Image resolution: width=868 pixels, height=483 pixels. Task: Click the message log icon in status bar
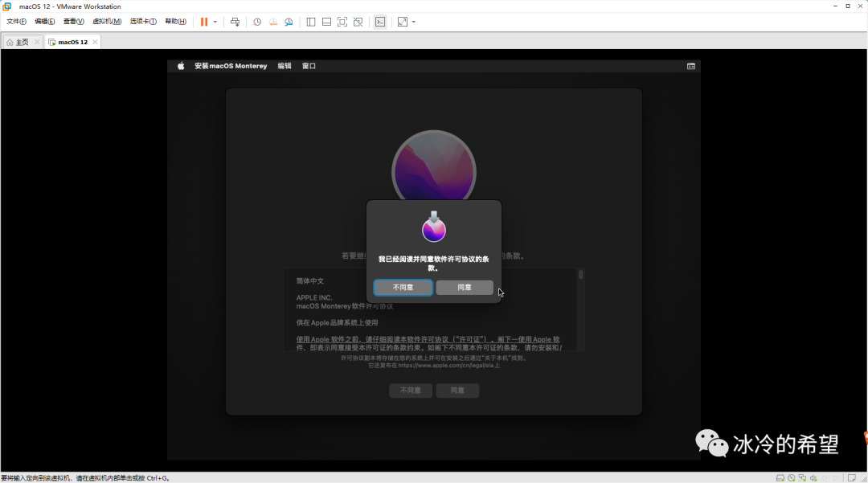(852, 478)
